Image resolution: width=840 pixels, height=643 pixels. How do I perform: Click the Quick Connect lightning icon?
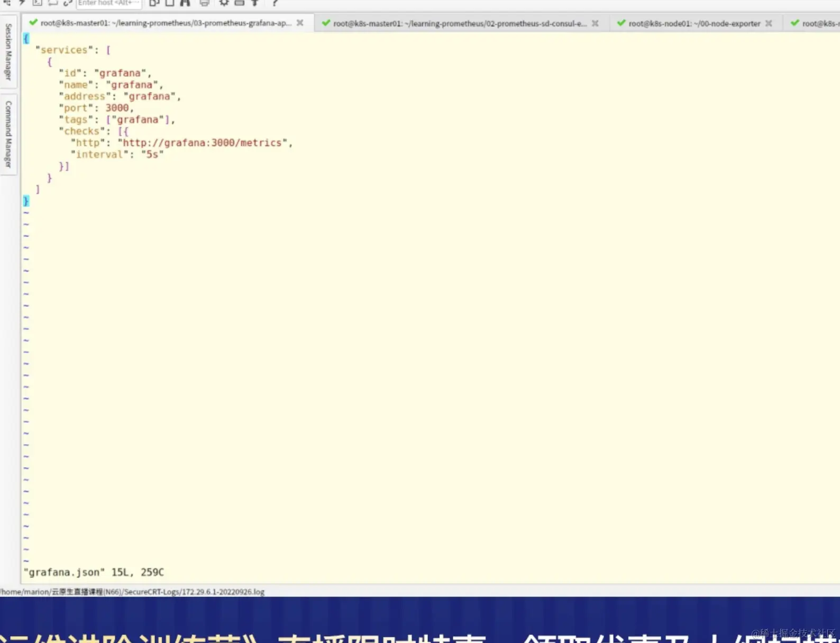point(23,3)
